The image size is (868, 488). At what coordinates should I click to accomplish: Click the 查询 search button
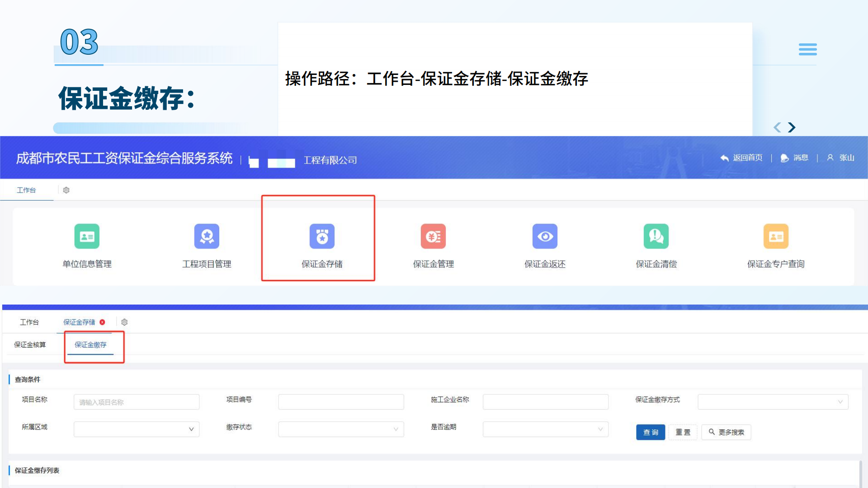click(650, 432)
